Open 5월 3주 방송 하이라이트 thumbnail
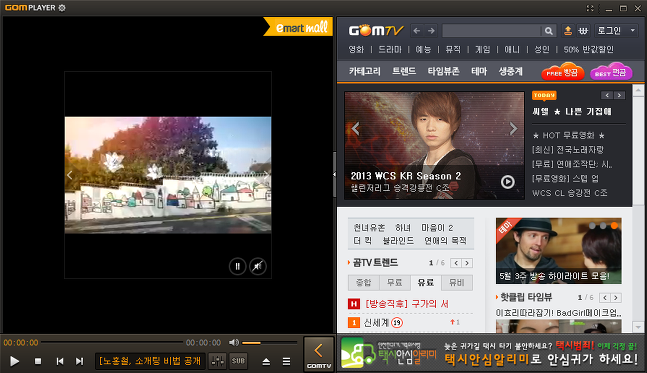 point(559,251)
